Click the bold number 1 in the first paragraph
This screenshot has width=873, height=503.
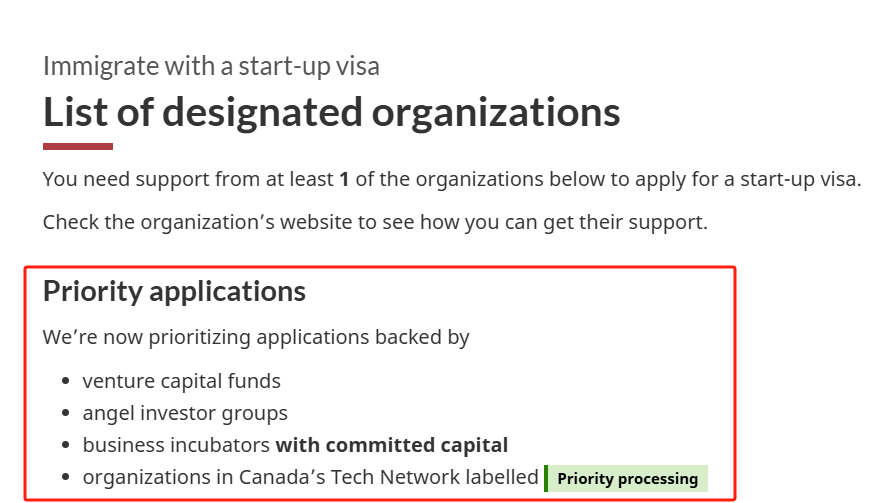[344, 180]
